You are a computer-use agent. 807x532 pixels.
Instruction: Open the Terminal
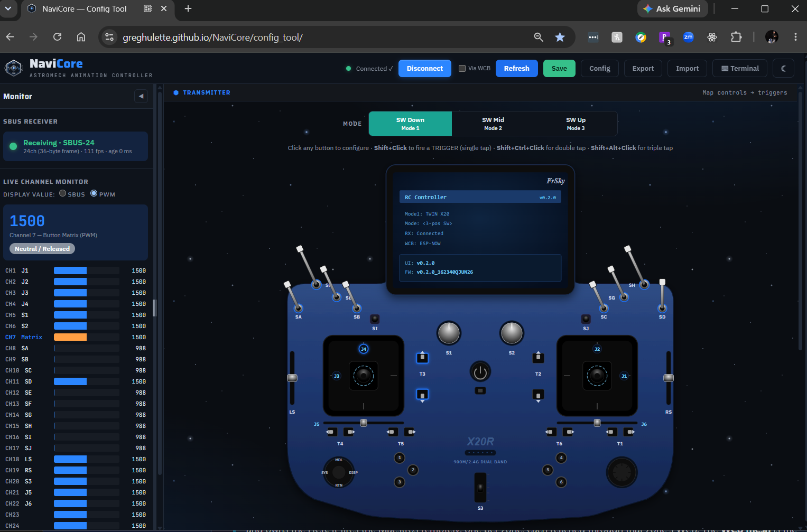[740, 69]
